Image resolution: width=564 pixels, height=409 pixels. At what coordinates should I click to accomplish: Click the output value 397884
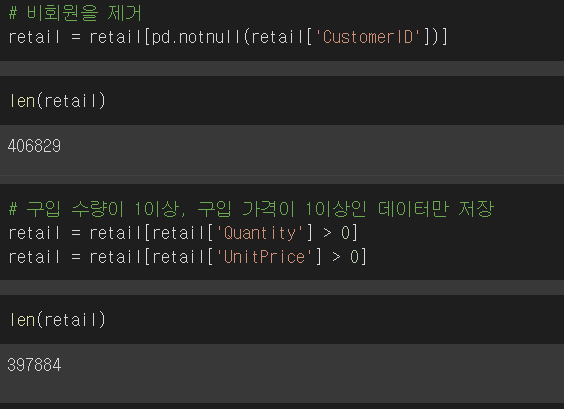tap(34, 365)
